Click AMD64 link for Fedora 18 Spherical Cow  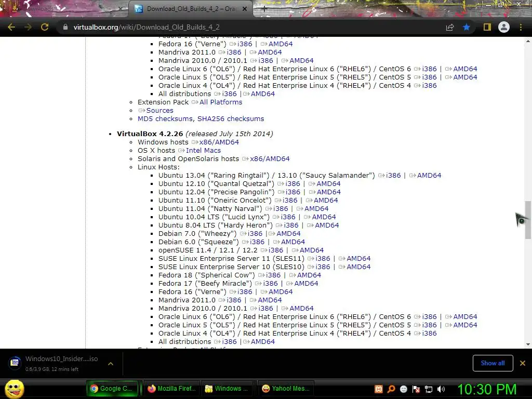(309, 275)
